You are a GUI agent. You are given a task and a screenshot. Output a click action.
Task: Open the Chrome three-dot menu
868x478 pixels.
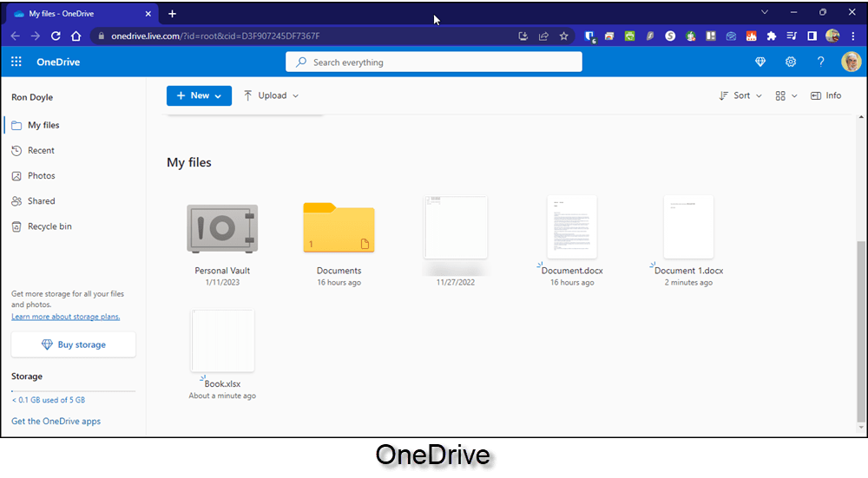point(852,36)
